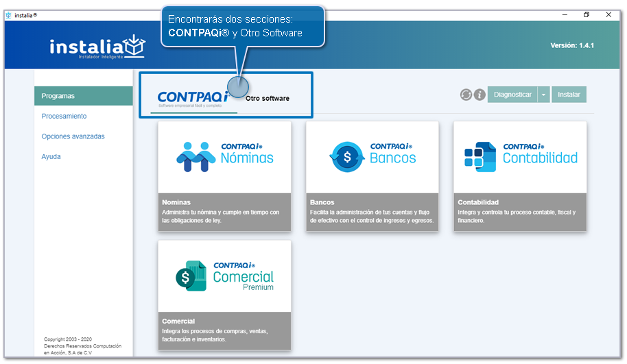Click the refresh icon next to Diagnosticar

point(466,95)
